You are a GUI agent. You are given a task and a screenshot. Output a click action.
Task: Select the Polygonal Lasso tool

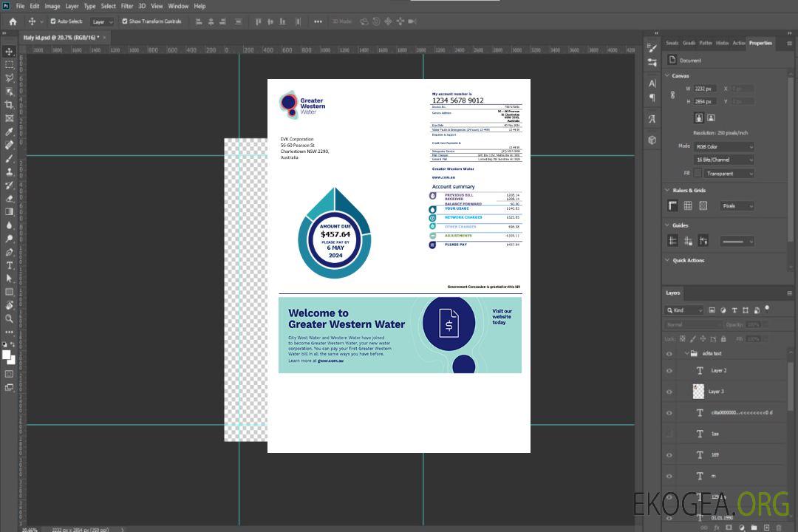coord(9,78)
